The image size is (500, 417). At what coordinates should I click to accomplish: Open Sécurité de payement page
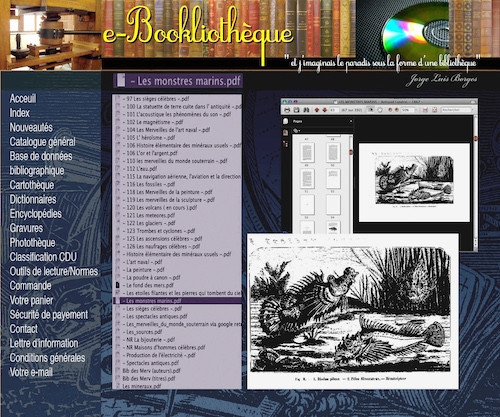click(49, 315)
